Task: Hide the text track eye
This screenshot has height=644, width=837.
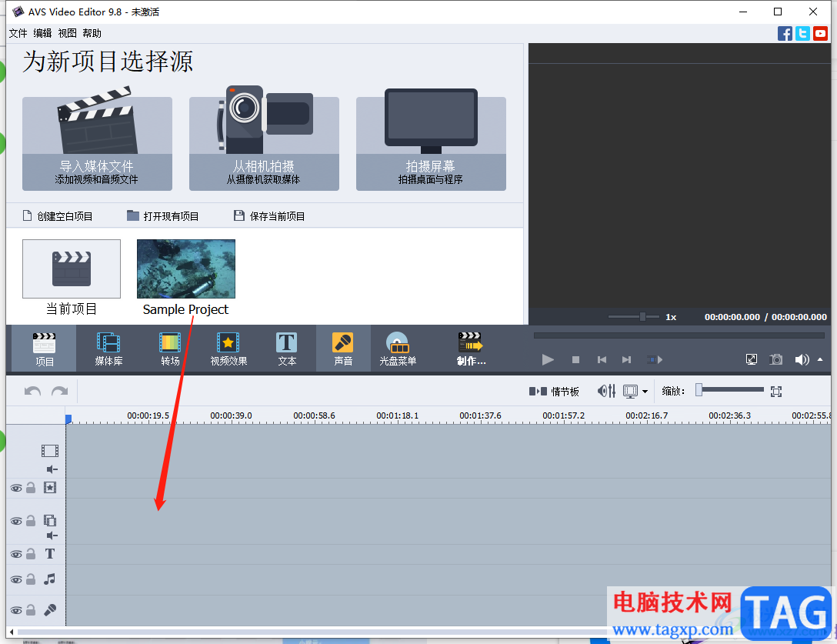Action: tap(17, 554)
